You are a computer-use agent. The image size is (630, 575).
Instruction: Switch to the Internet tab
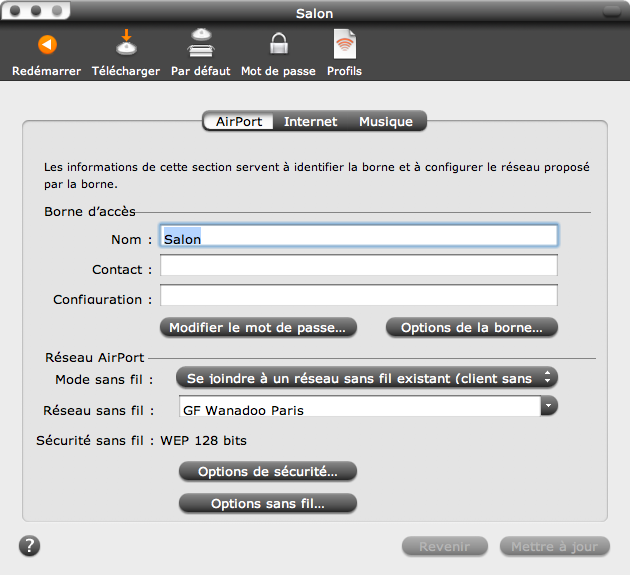(310, 122)
